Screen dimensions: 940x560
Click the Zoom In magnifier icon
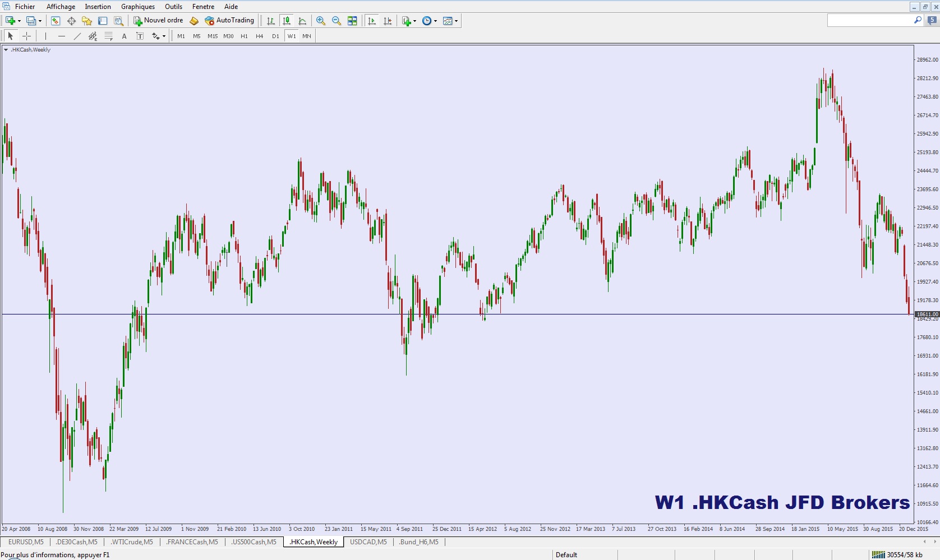tap(321, 21)
